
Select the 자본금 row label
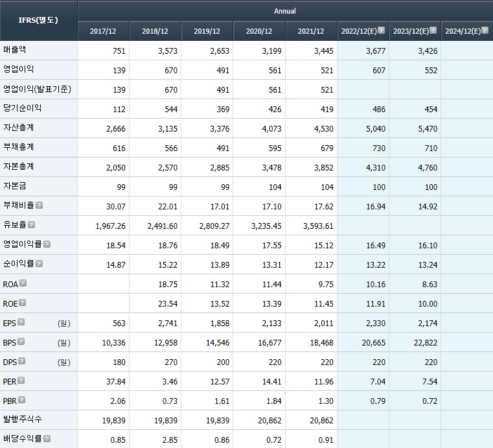14,186
